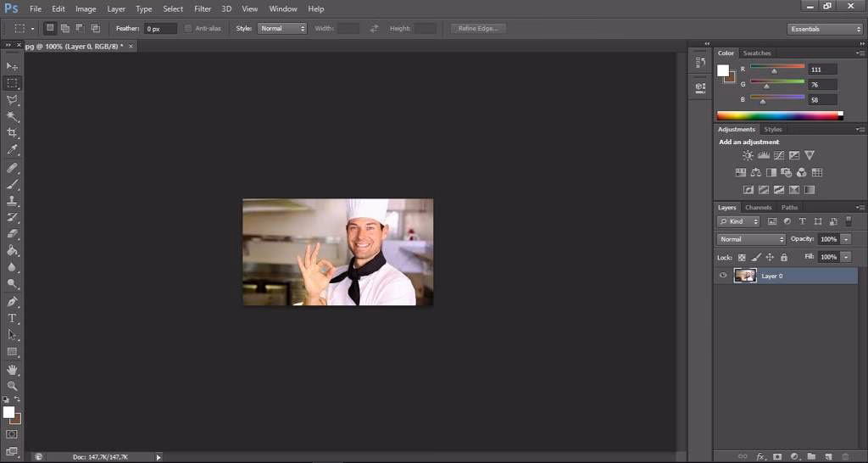This screenshot has width=868, height=463.
Task: Hide Layer 0 using eye icon
Action: tap(723, 276)
